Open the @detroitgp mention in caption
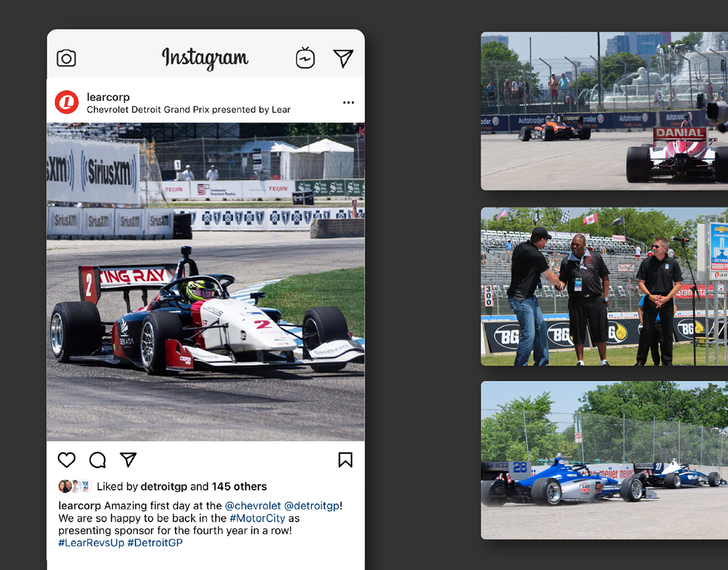 point(311,506)
